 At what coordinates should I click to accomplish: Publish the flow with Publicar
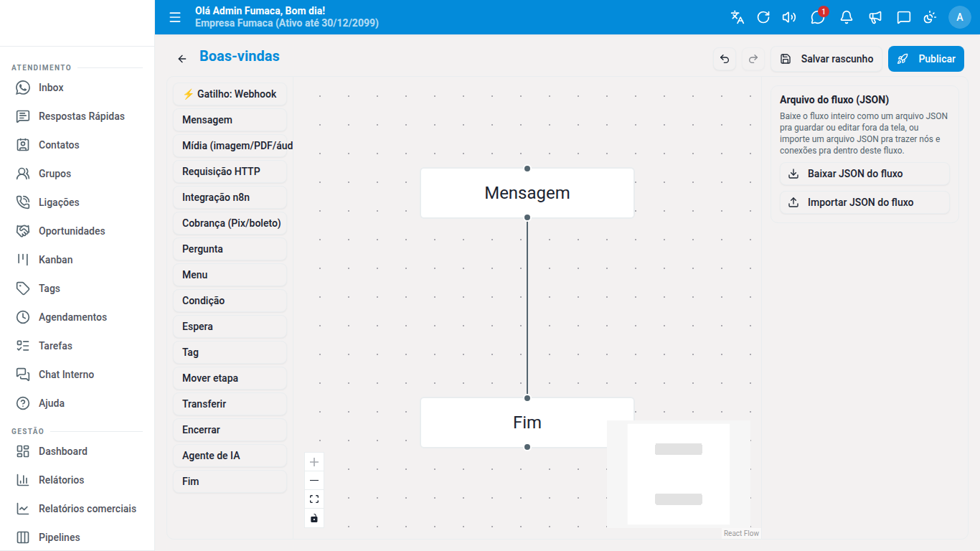926,59
